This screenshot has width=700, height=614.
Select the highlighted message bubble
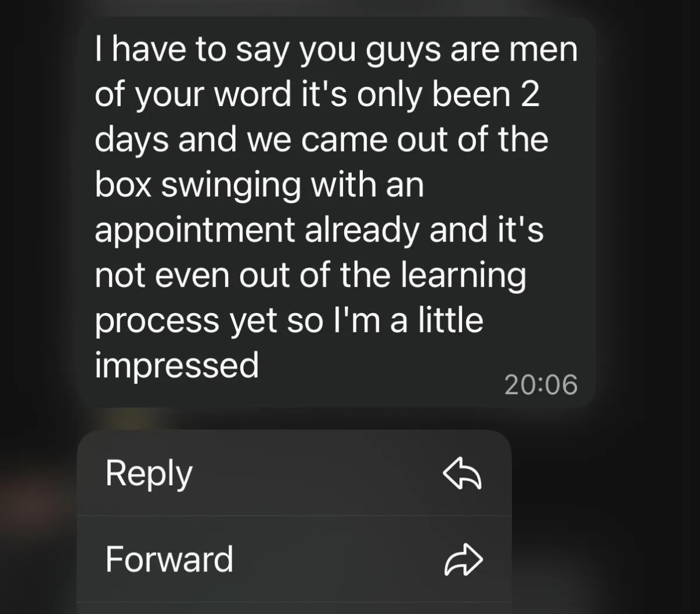(x=337, y=212)
